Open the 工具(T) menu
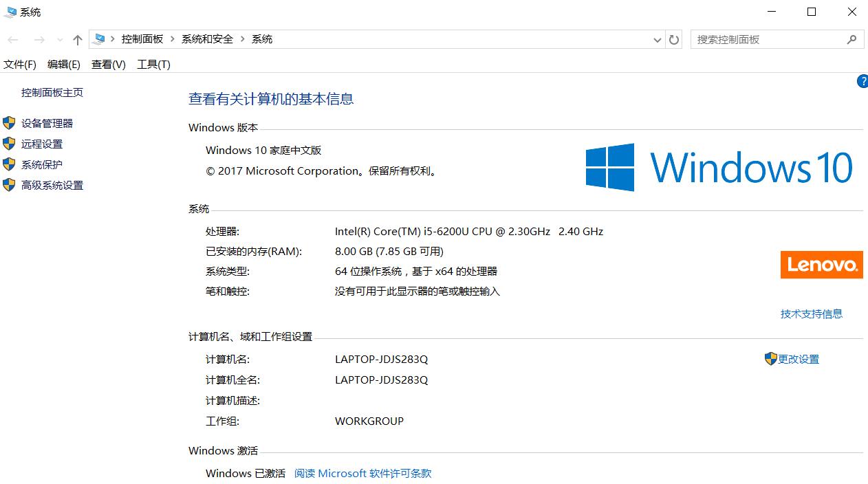Image resolution: width=868 pixels, height=484 pixels. 153,64
